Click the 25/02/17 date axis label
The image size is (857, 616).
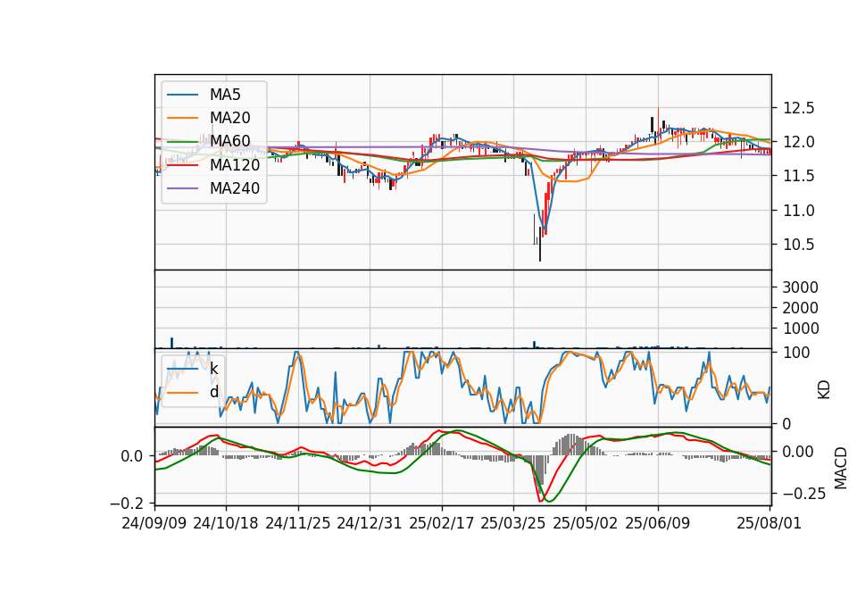442,523
